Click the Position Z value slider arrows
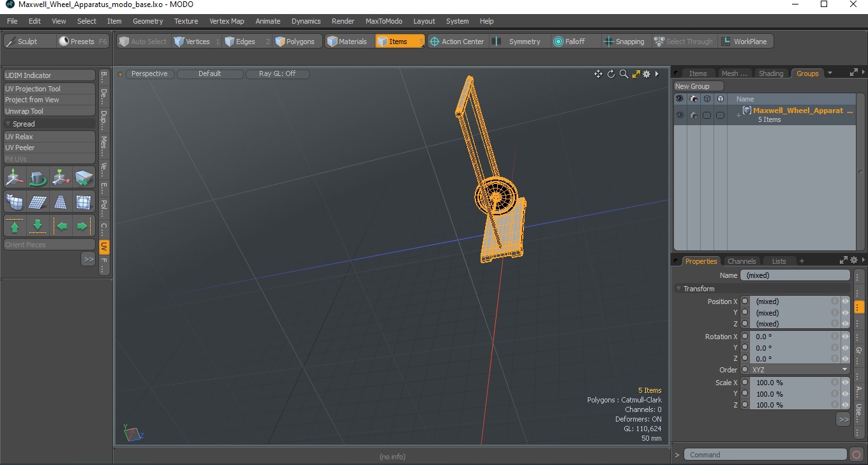The image size is (868, 465). pyautogui.click(x=845, y=324)
